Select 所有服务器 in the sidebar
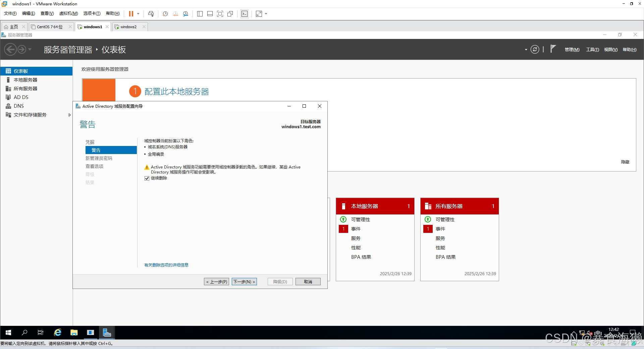Screen dimensions: 644x349 click(x=36, y=89)
